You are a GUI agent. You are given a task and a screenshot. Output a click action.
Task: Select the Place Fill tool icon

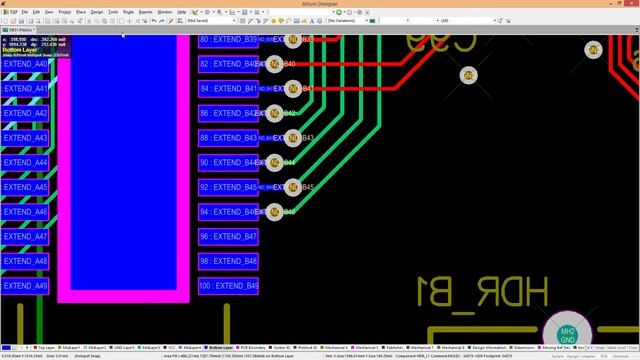[x=297, y=20]
